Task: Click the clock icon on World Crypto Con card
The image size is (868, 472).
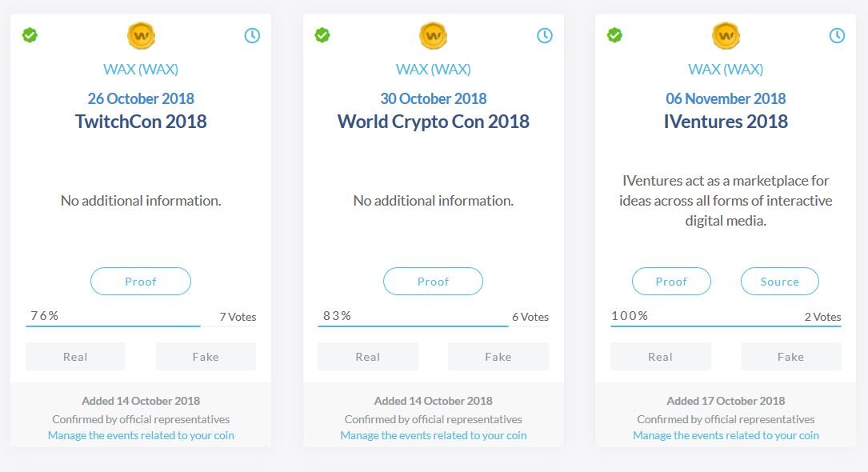Action: (545, 35)
